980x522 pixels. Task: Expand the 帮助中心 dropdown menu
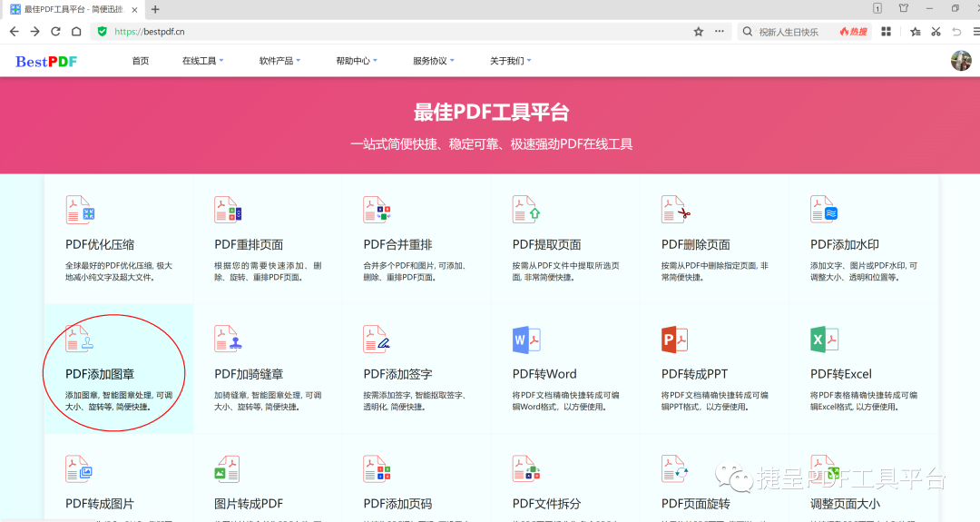point(357,61)
